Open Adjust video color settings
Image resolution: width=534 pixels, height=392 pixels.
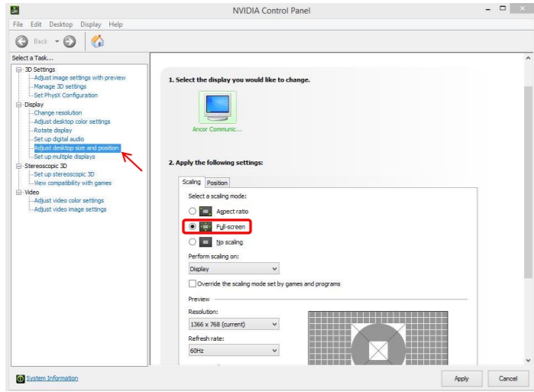click(x=69, y=201)
